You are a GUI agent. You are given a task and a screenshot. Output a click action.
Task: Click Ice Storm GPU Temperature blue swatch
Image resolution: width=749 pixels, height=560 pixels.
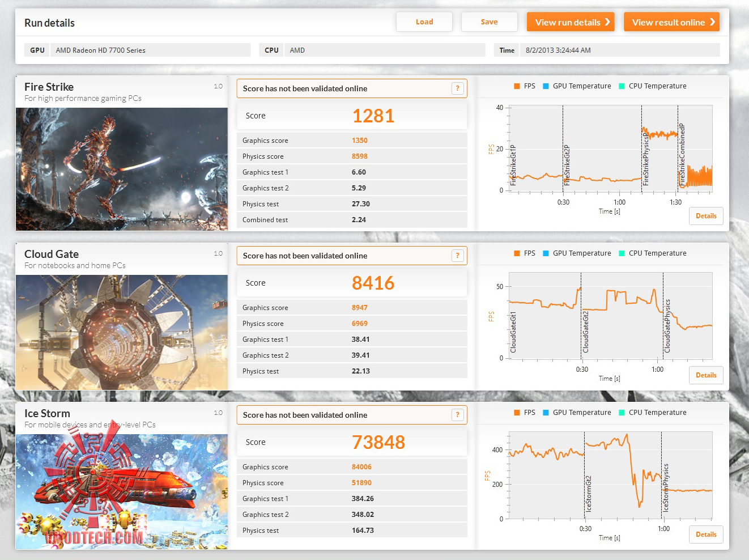coord(546,413)
